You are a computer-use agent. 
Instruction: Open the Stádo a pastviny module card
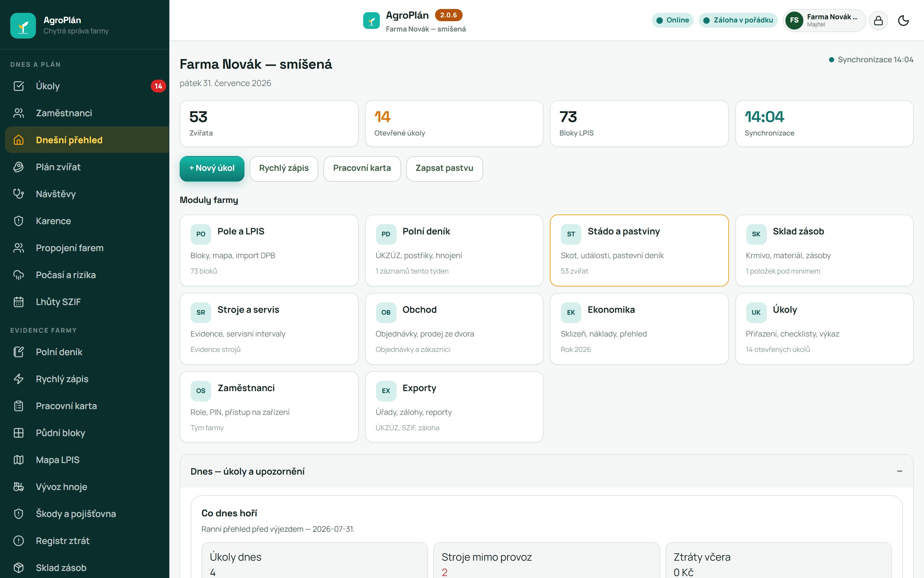click(639, 250)
